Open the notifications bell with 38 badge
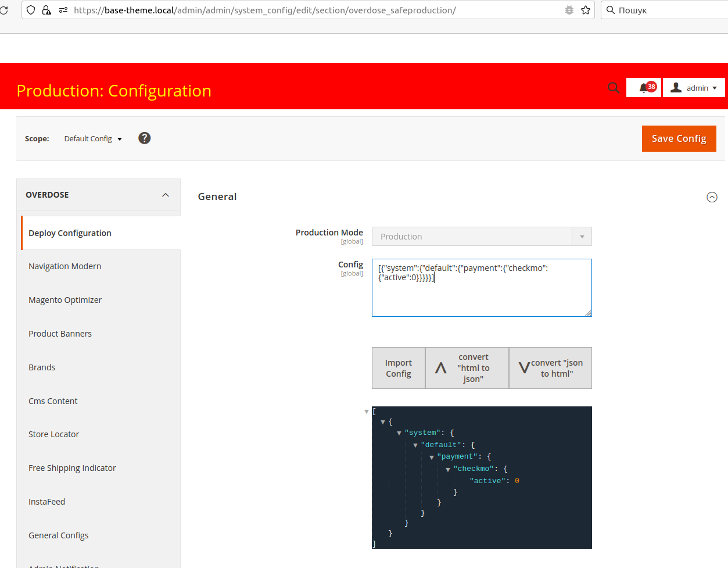This screenshot has height=568, width=728. point(644,88)
